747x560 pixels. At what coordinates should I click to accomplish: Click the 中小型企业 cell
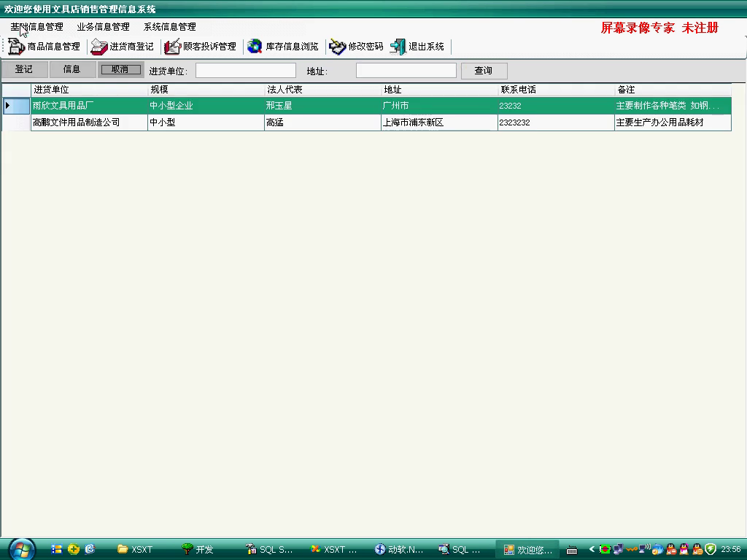[x=206, y=106]
